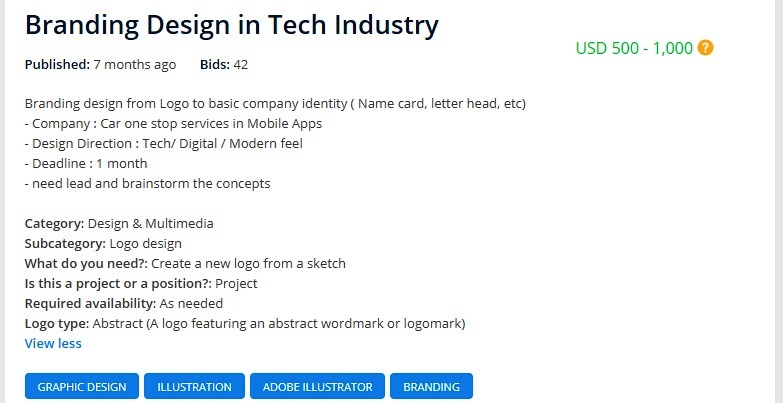The width and height of the screenshot is (783, 403).
Task: Collapse the description with View less
Action: pyautogui.click(x=53, y=343)
